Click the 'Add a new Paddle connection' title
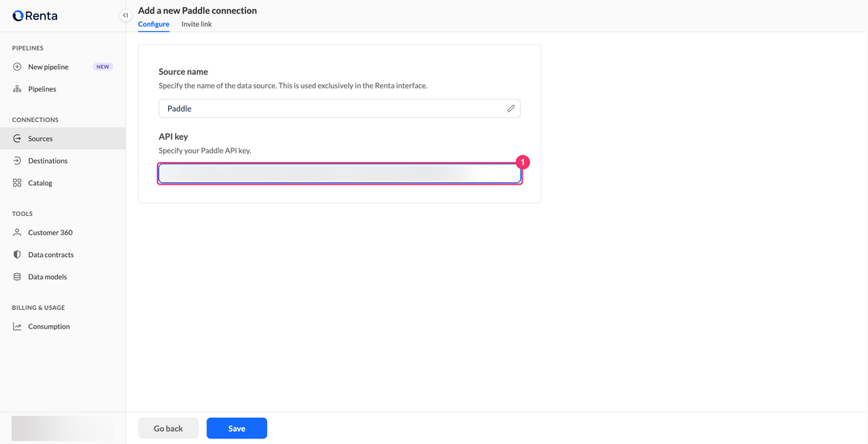Screen dimensions: 868x444 pyautogui.click(x=197, y=10)
